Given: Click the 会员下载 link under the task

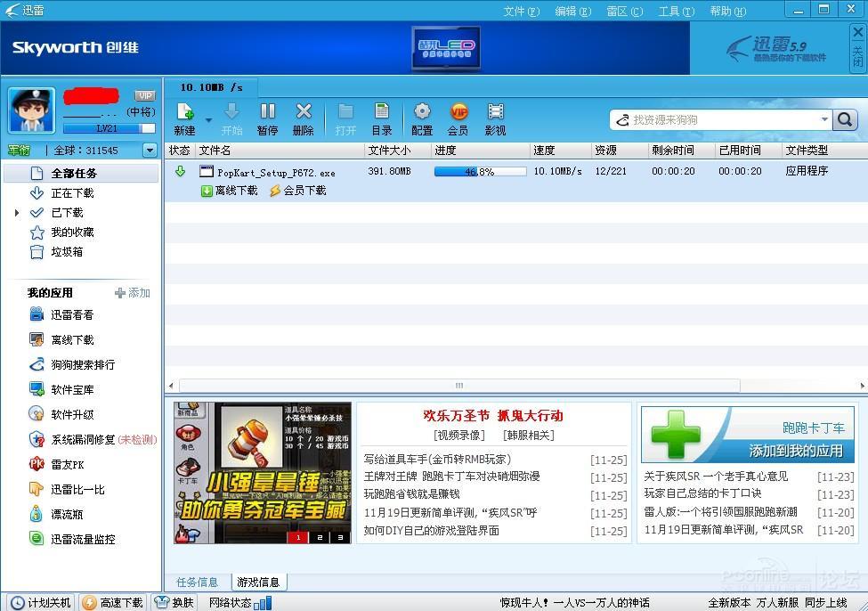Looking at the screenshot, I should click(x=298, y=191).
